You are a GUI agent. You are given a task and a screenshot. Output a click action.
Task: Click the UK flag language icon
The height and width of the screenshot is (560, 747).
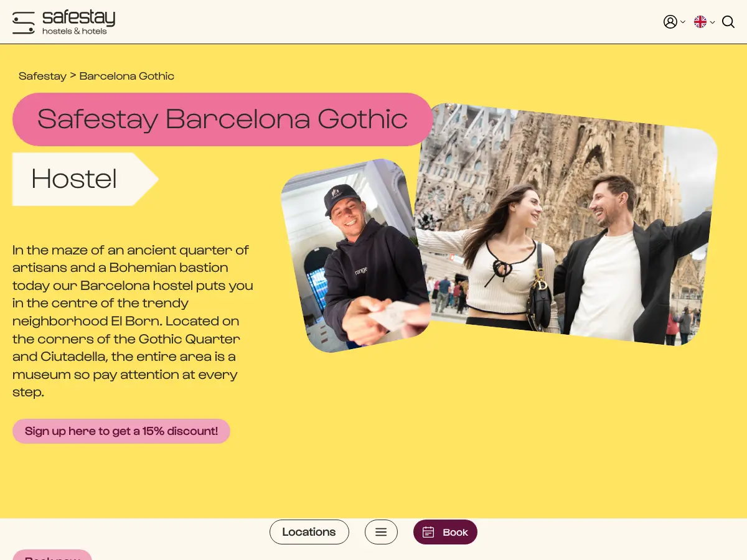click(x=700, y=22)
